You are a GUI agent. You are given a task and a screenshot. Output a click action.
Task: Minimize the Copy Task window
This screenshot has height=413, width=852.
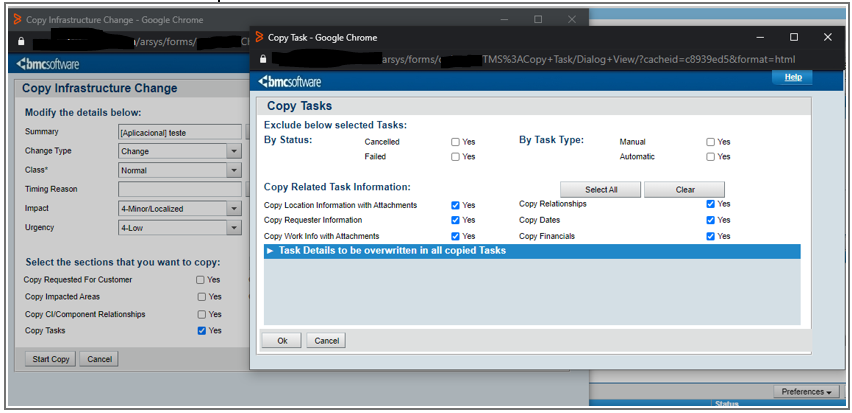(760, 37)
